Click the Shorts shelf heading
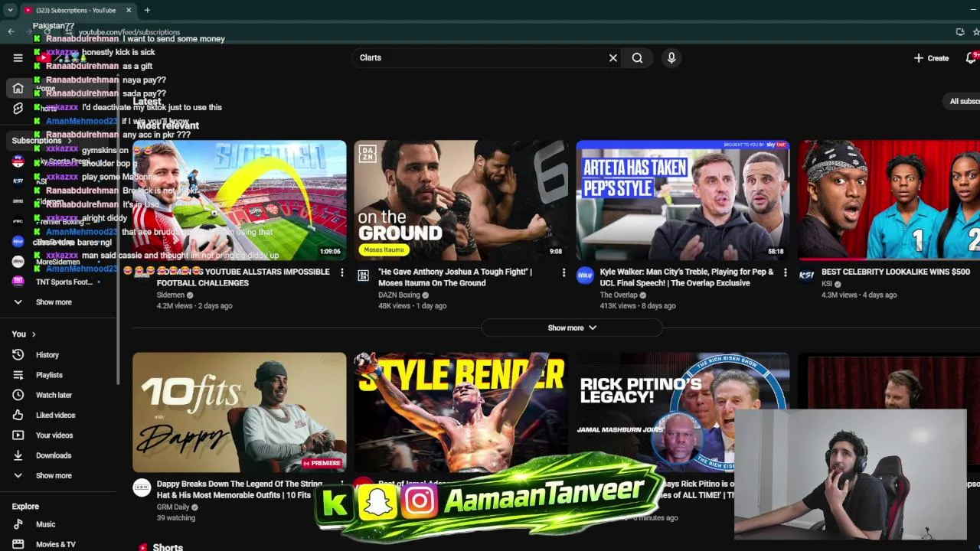The width and height of the screenshot is (980, 551). pyautogui.click(x=168, y=546)
